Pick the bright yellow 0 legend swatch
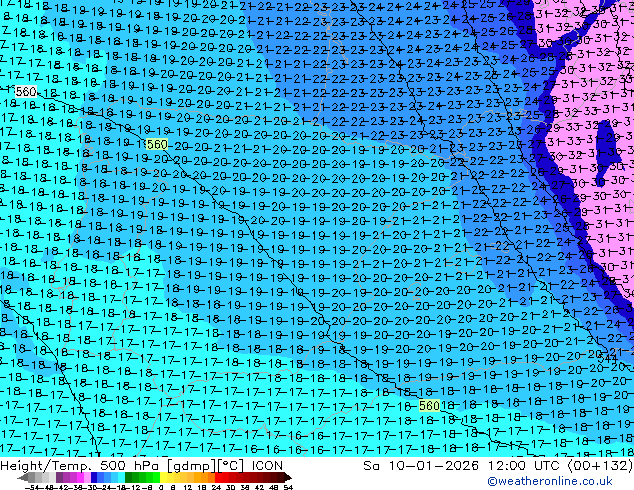Viewport: 634px width, 490px height. pyautogui.click(x=164, y=478)
